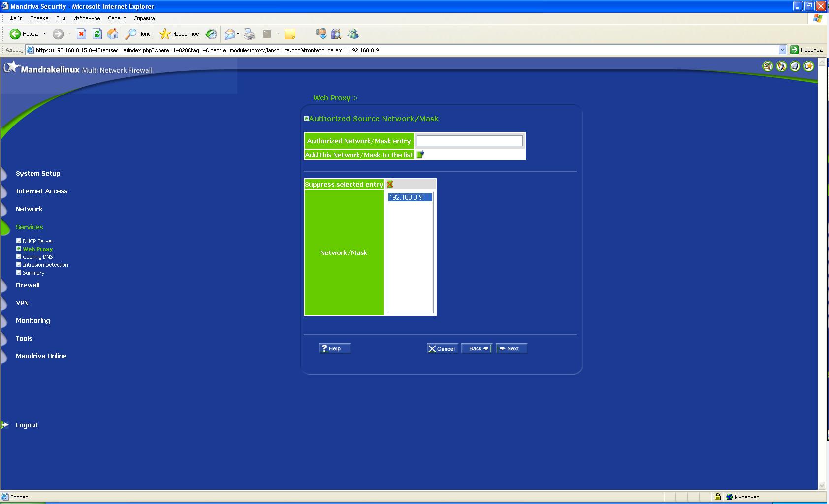
Task: Refresh the page using green arrows icon
Action: tap(97, 34)
